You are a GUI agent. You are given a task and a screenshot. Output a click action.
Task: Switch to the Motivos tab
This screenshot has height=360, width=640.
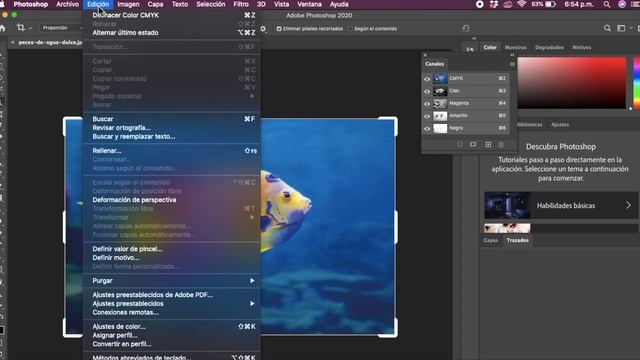581,47
